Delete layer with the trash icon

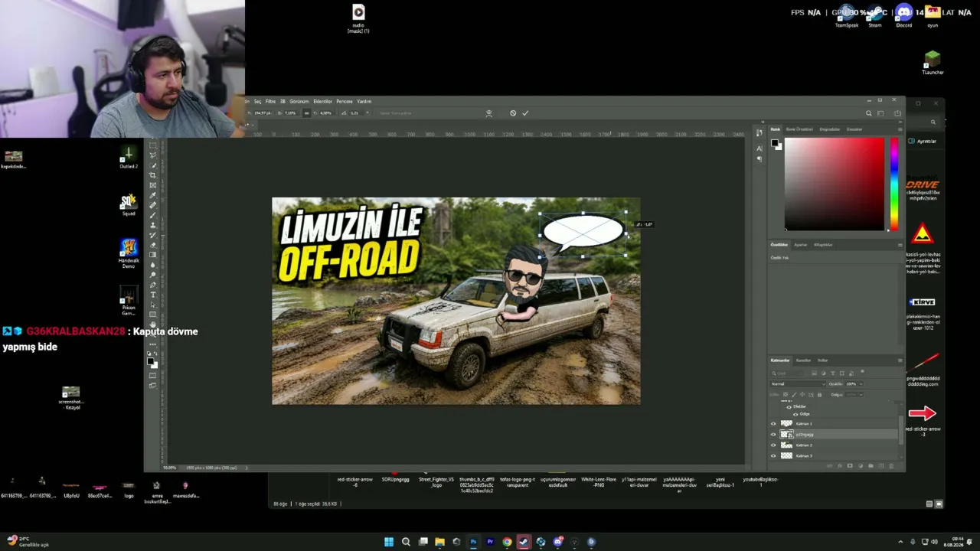click(x=891, y=465)
